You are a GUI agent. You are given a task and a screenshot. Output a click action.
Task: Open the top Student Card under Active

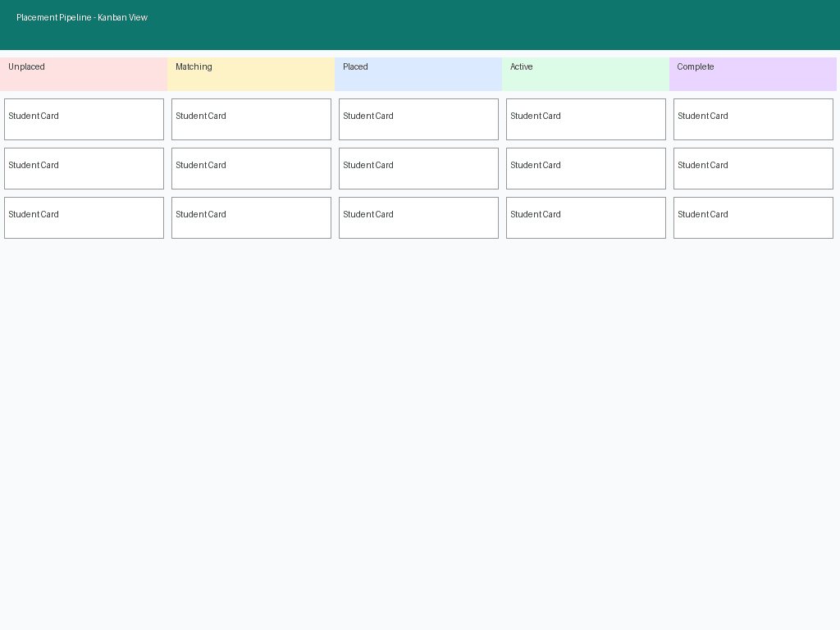click(586, 119)
